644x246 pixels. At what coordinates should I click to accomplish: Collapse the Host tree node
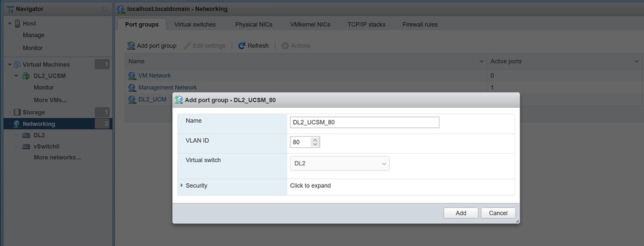click(10, 24)
